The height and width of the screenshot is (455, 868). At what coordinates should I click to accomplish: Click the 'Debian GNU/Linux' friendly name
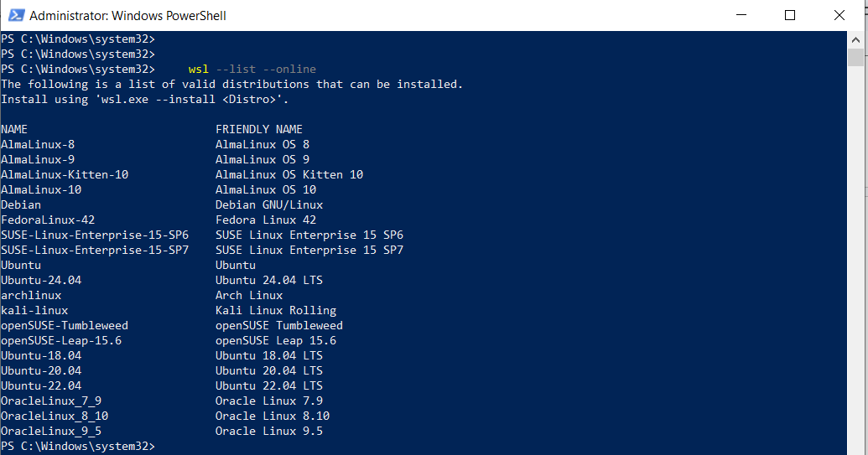click(268, 204)
